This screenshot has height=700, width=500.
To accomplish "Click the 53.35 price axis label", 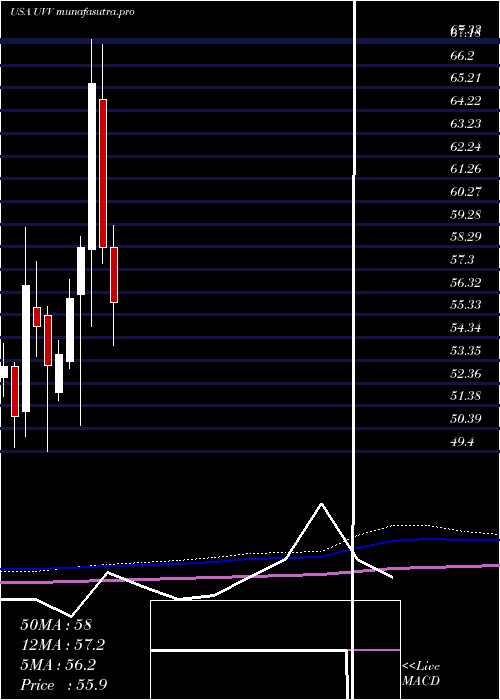I will [466, 351].
